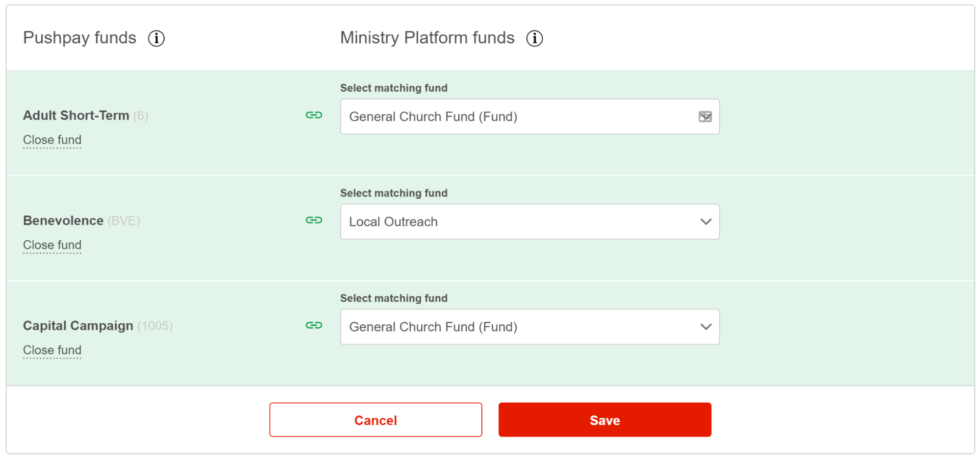Open the matching fund dropdown for Capital Campaign
This screenshot has width=980, height=459.
529,327
